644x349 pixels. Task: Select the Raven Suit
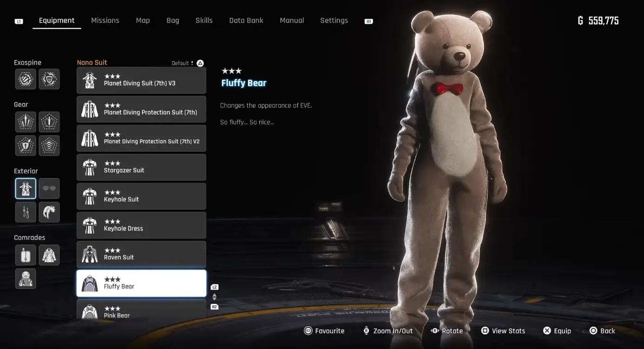click(x=141, y=255)
